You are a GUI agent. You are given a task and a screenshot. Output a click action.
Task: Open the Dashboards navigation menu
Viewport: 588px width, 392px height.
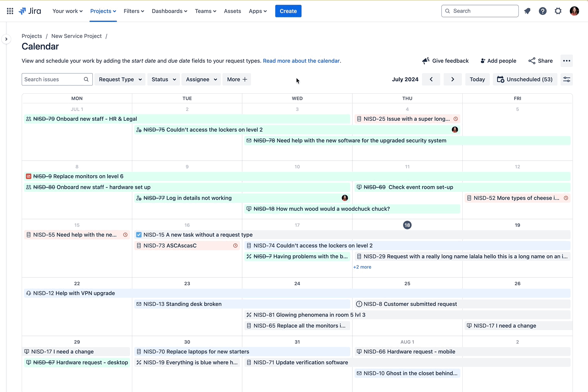169,11
